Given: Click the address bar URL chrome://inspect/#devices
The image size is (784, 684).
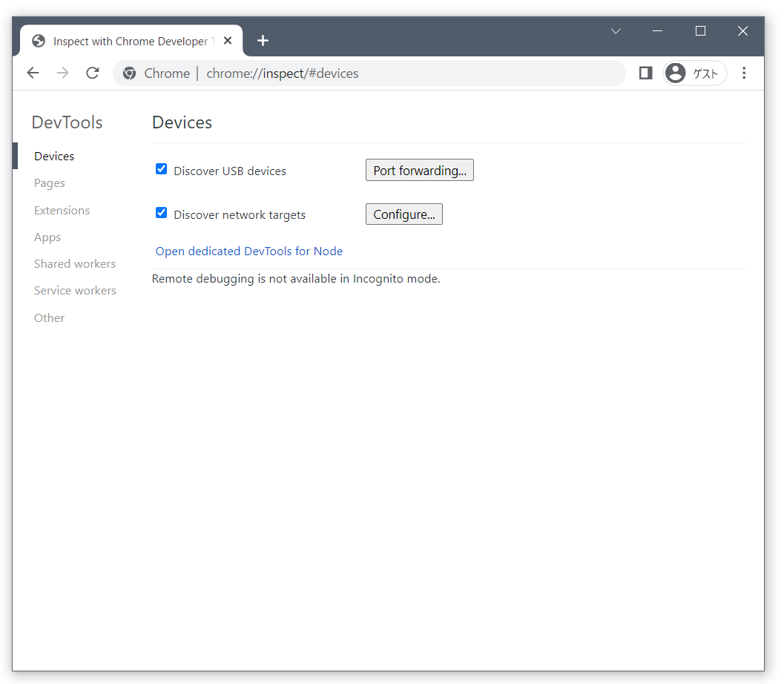Looking at the screenshot, I should click(283, 73).
